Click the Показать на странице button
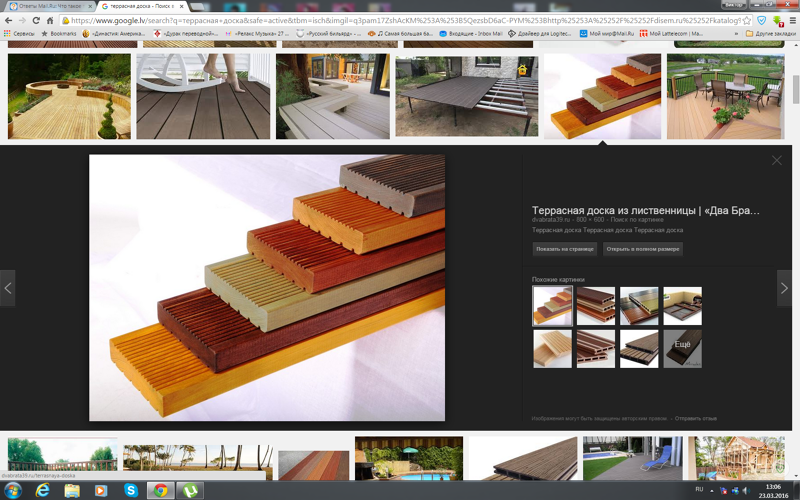The height and width of the screenshot is (500, 800). pyautogui.click(x=564, y=249)
